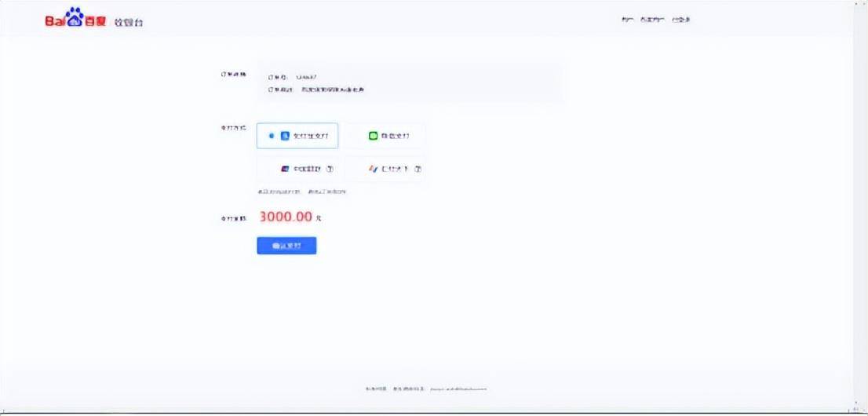Click the Baidu logo in the header
The image size is (868, 416).
click(75, 18)
